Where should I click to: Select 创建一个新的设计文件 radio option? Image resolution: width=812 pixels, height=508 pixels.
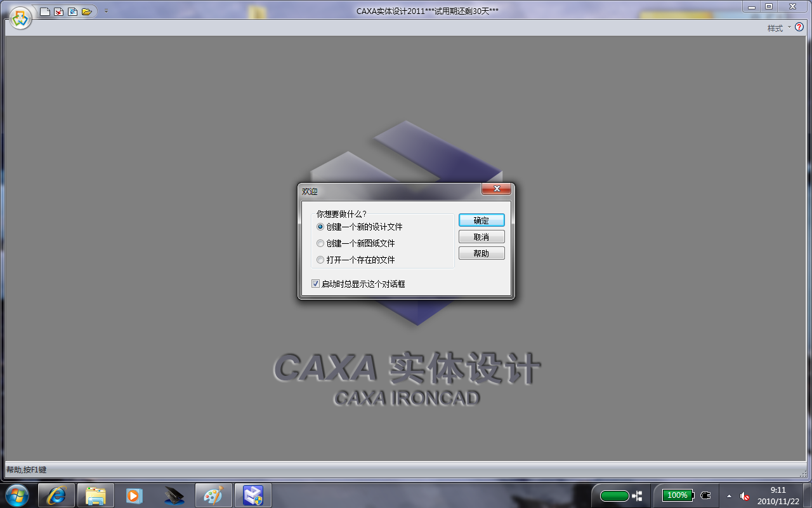click(360, 227)
